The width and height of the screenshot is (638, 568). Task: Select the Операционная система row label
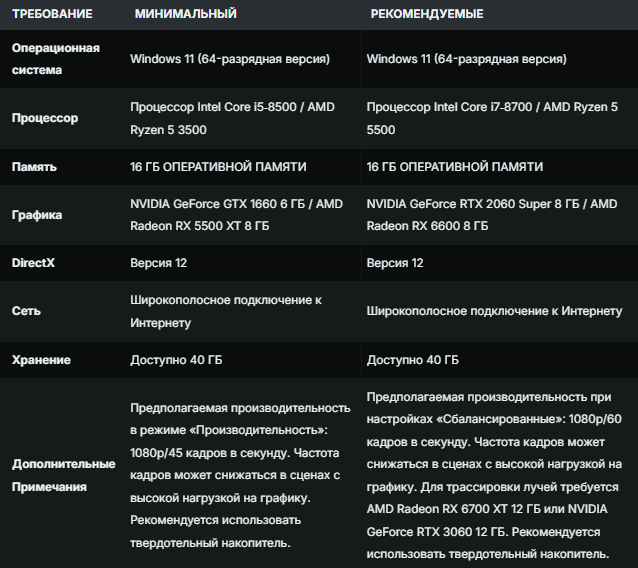(55, 59)
